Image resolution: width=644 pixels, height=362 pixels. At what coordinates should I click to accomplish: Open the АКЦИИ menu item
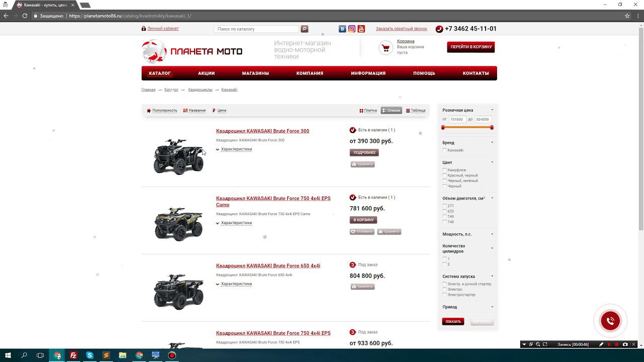(206, 73)
